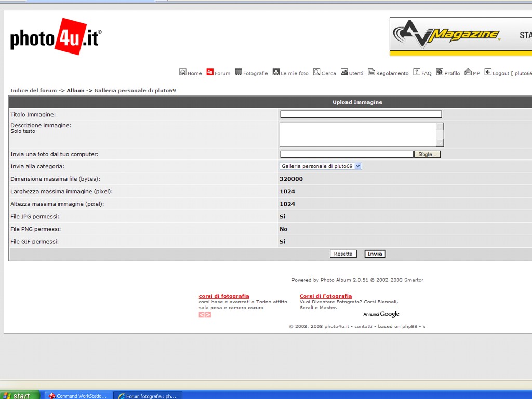Screen dimensions: 532x399
Task: Click inside the Descrizione immagine text area
Action: pyautogui.click(x=358, y=135)
